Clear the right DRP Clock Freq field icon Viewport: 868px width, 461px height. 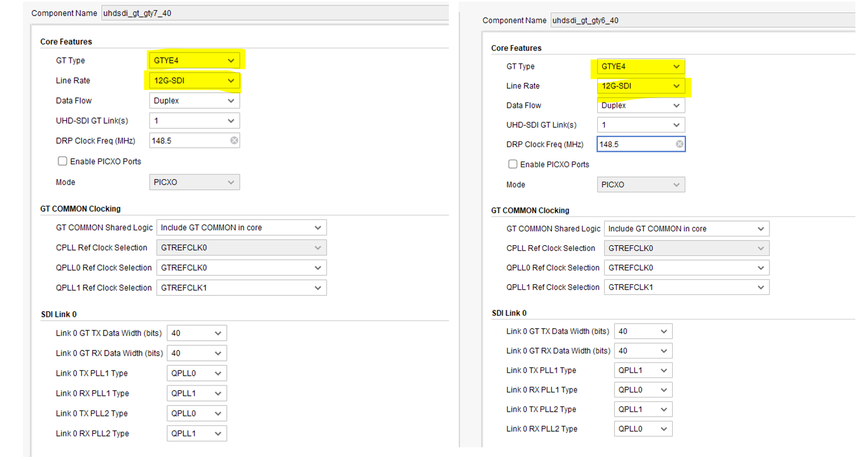click(x=679, y=144)
